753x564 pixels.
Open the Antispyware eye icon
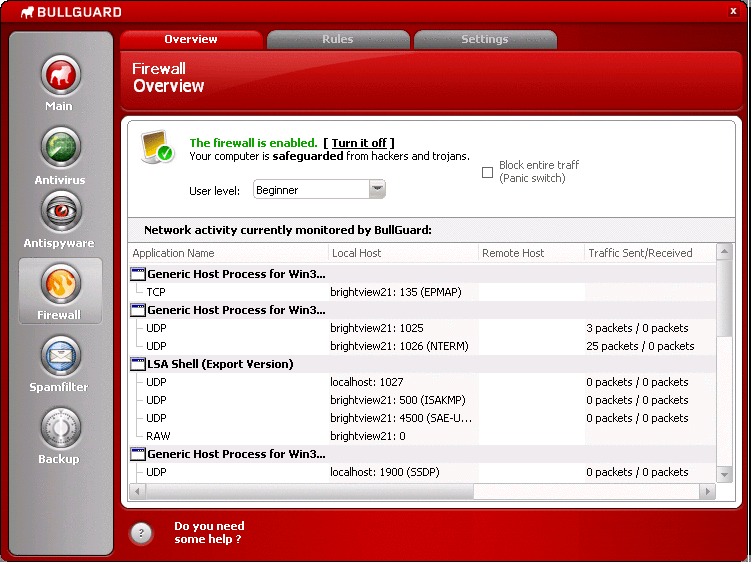[x=61, y=211]
